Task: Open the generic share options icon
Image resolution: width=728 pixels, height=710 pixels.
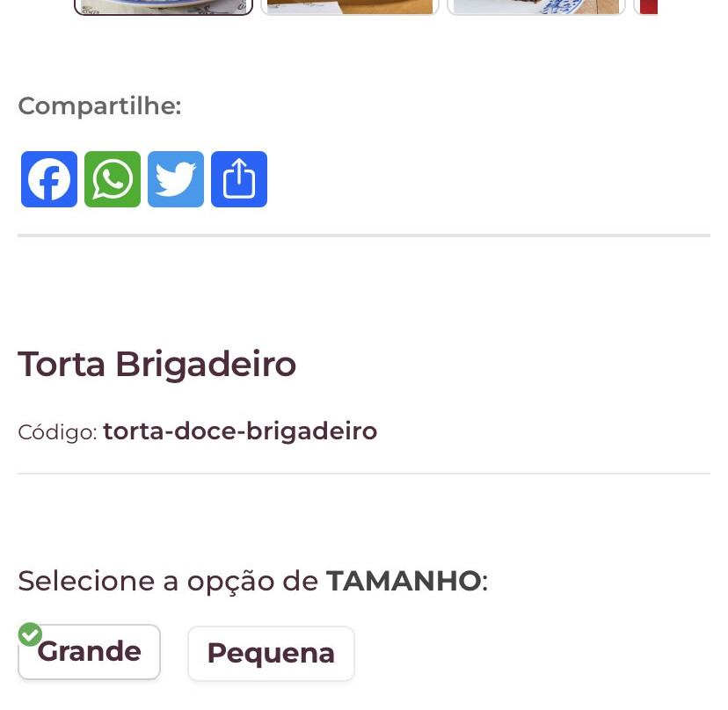Action: (x=239, y=179)
